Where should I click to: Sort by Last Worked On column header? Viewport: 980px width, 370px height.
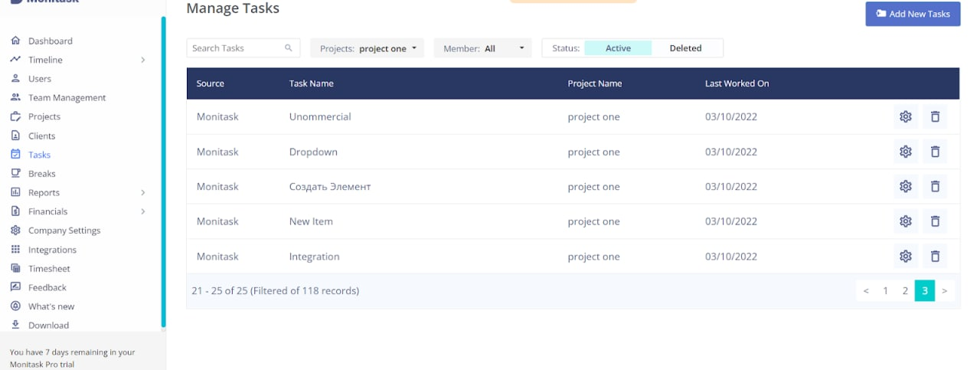point(737,83)
